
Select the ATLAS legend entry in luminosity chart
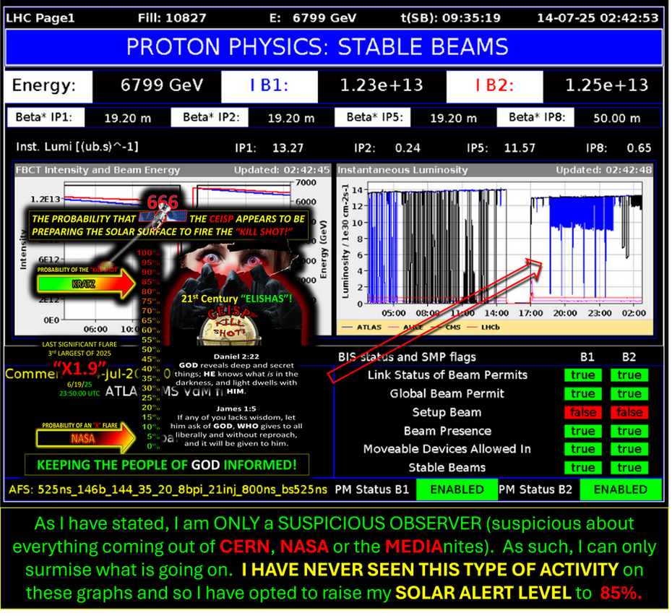pos(362,328)
